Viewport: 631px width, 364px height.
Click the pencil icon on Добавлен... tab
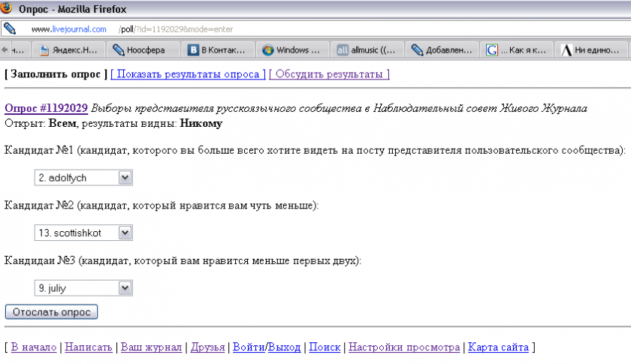418,50
